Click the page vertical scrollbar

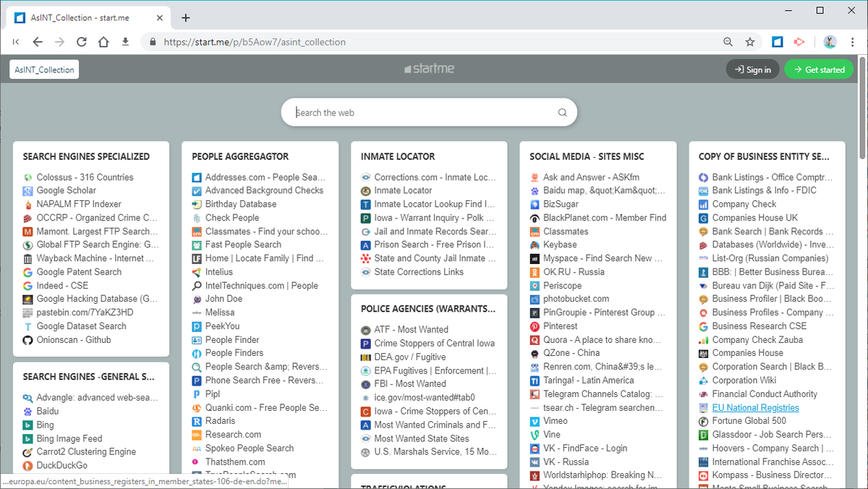click(x=861, y=109)
